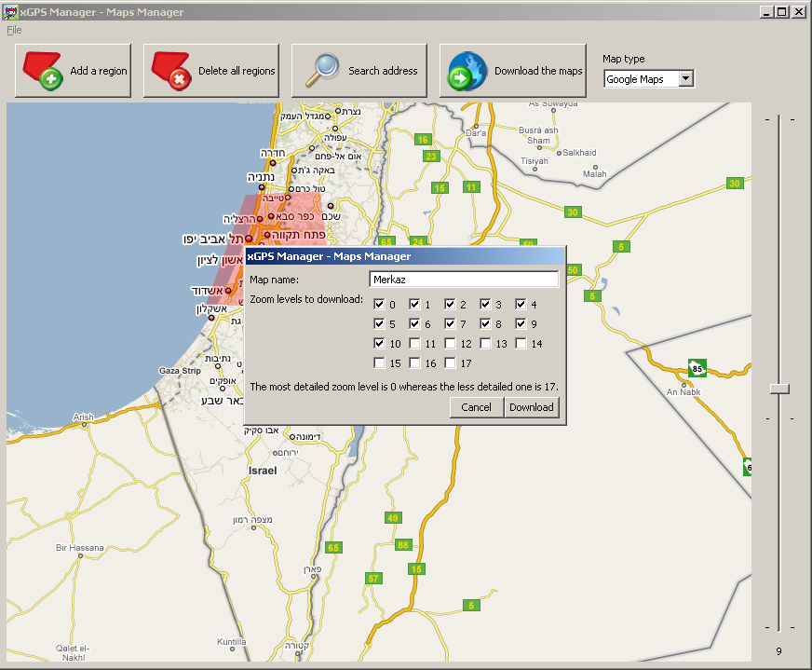Open the File menu
The height and width of the screenshot is (670, 812).
tap(14, 30)
